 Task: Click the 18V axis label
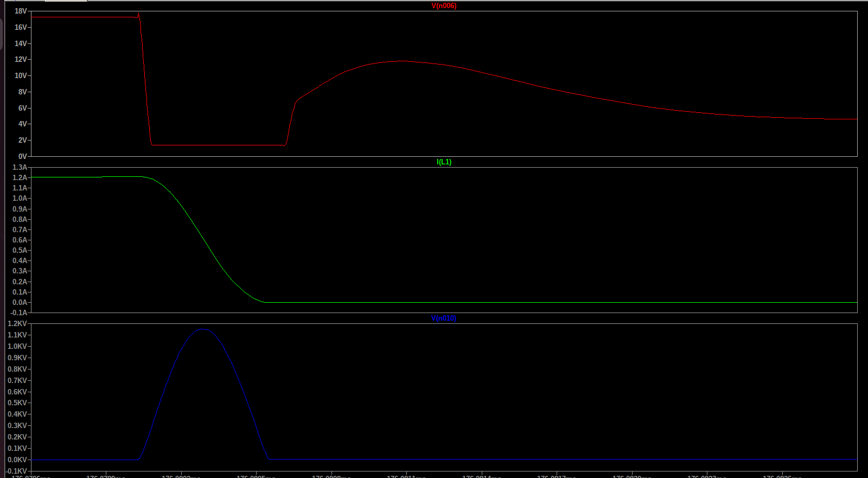(21, 11)
